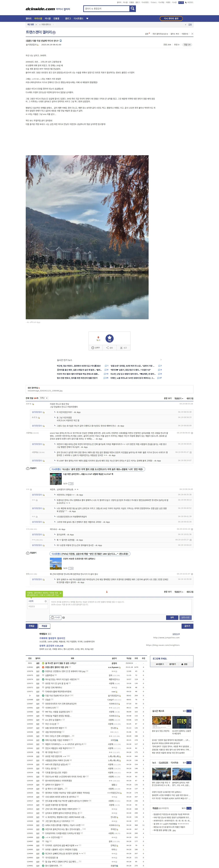Image resolution: width=219 pixels, height=868 pixels.
Task: Open the 연관 갤러리 dropdown
Action: tap(160, 34)
